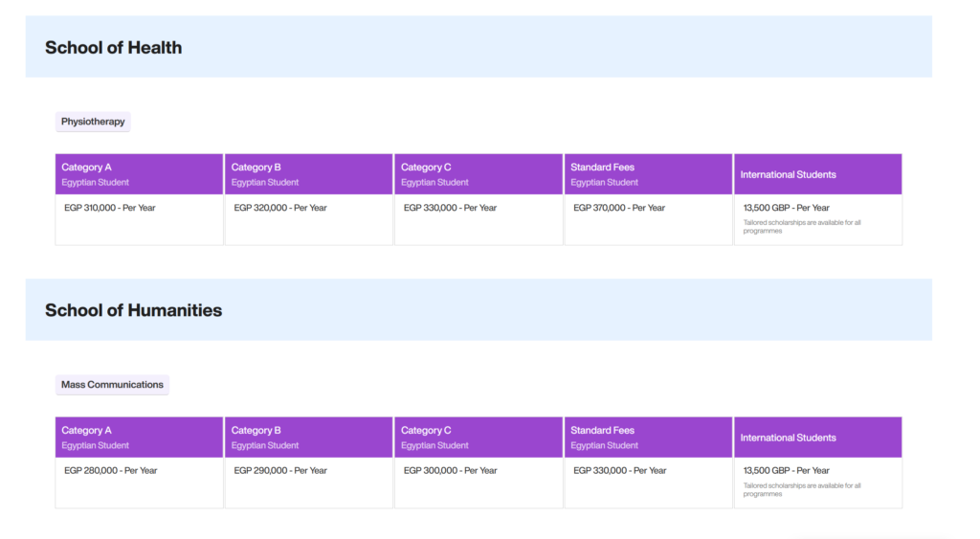The height and width of the screenshot is (539, 980).
Task: Click the EGP 280,000 per year fee cell
Action: click(x=110, y=471)
